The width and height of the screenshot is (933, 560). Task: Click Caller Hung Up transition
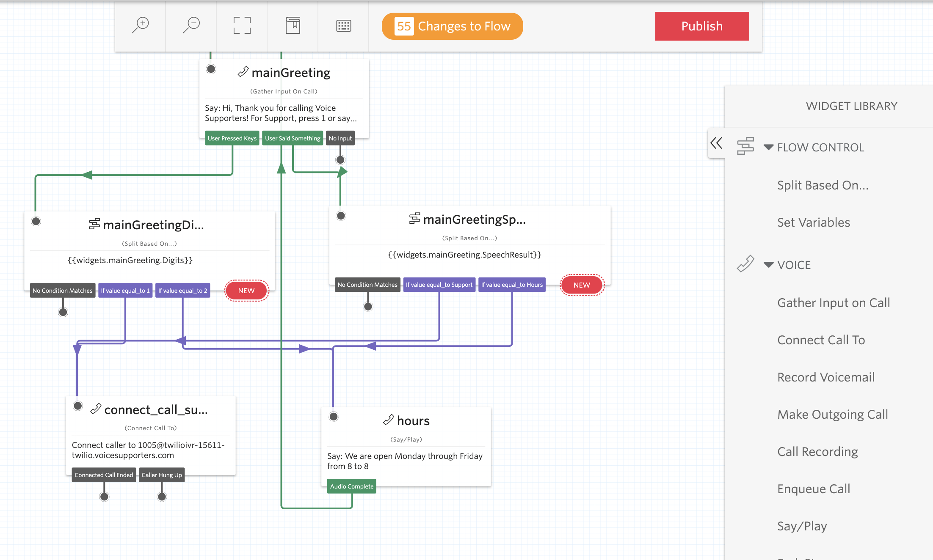pyautogui.click(x=162, y=475)
